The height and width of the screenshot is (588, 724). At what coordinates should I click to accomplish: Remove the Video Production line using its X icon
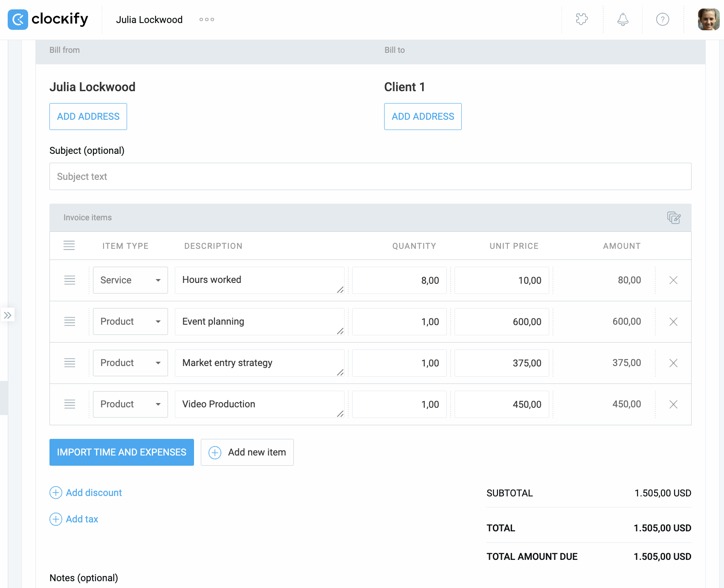(673, 404)
